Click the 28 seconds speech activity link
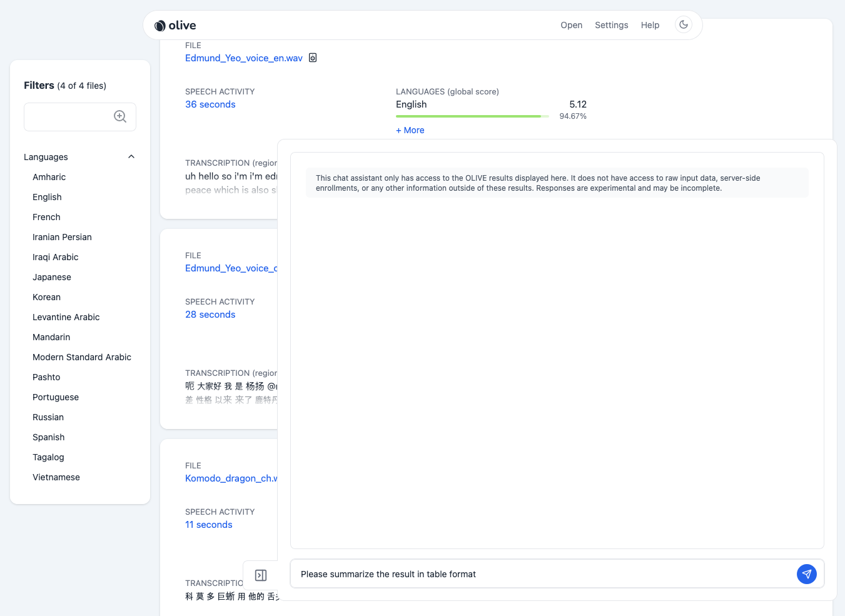Screen dimensions: 845x616 (x=210, y=315)
